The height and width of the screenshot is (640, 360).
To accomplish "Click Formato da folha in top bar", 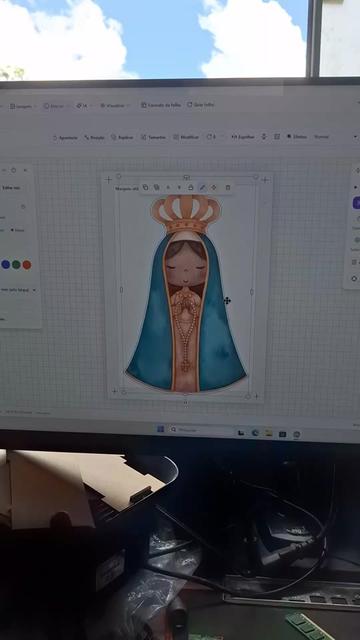I will 161,105.
